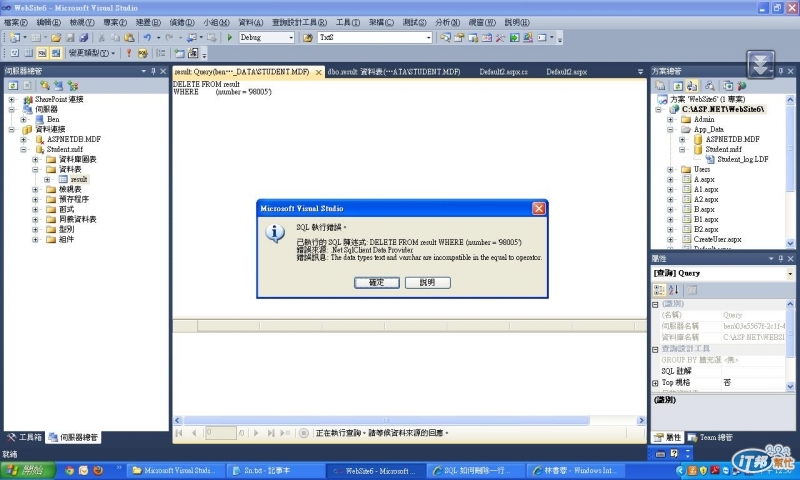Image resolution: width=800 pixels, height=480 pixels.
Task: Click Server Explorer's Refresh icon
Action: pyautogui.click(x=13, y=86)
